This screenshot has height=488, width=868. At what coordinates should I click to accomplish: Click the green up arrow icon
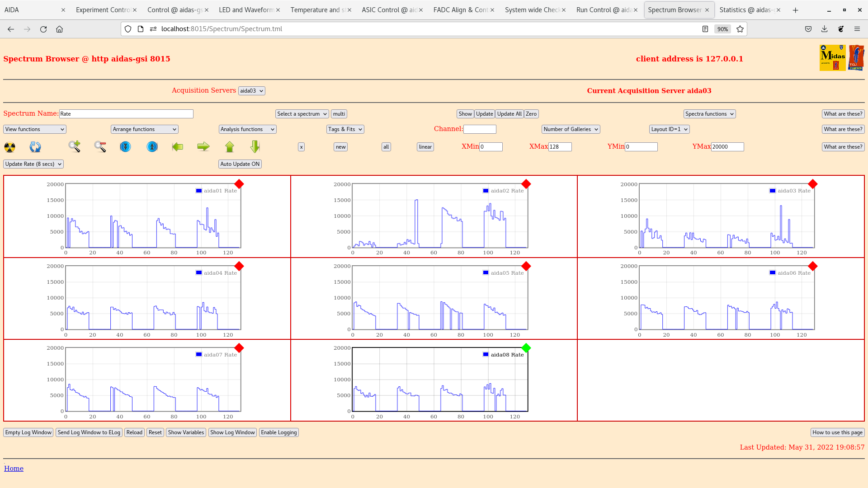[230, 146]
